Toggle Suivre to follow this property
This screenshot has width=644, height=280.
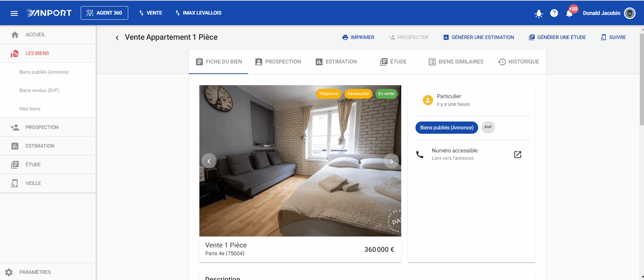click(x=613, y=37)
